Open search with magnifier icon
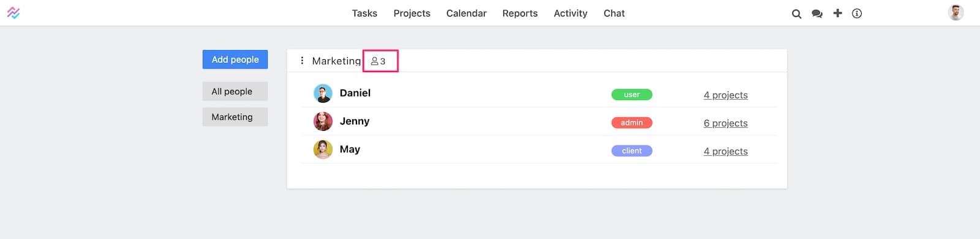This screenshot has width=980, height=239. (x=796, y=13)
